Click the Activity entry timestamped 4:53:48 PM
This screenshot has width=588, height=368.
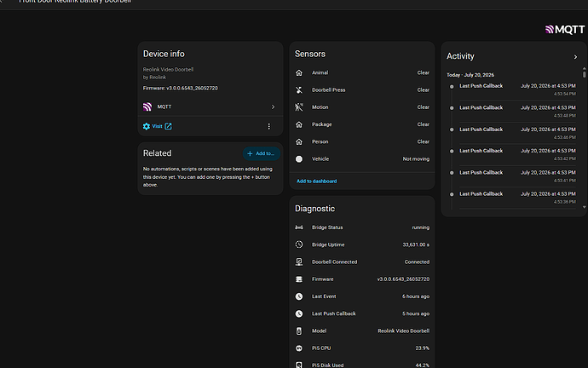tap(512, 112)
